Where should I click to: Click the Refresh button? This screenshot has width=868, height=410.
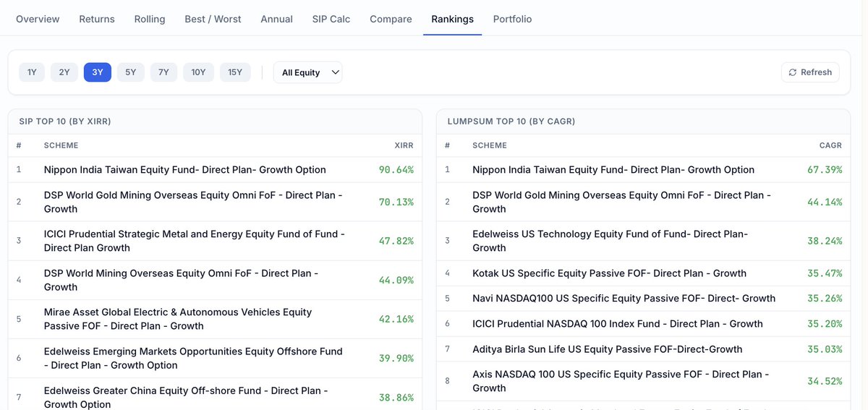pyautogui.click(x=810, y=72)
